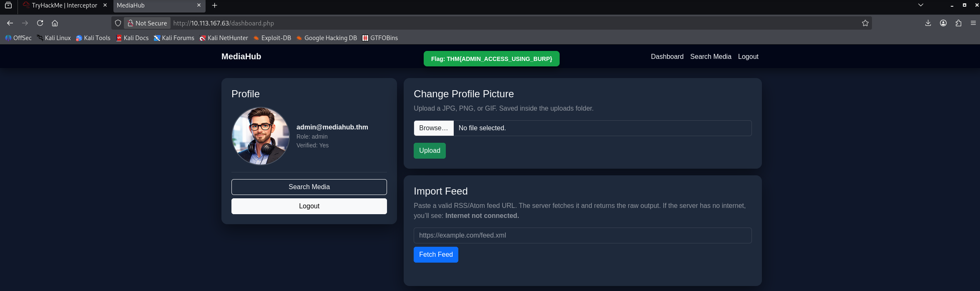Open the Firefox account icon
The width and height of the screenshot is (980, 291).
943,23
